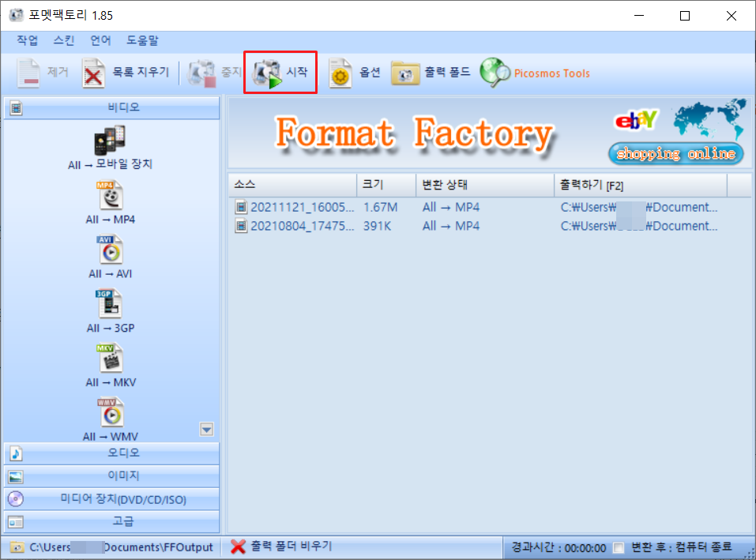The image size is (756, 560).
Task: Click the 크기 column header
Action: [x=386, y=185]
